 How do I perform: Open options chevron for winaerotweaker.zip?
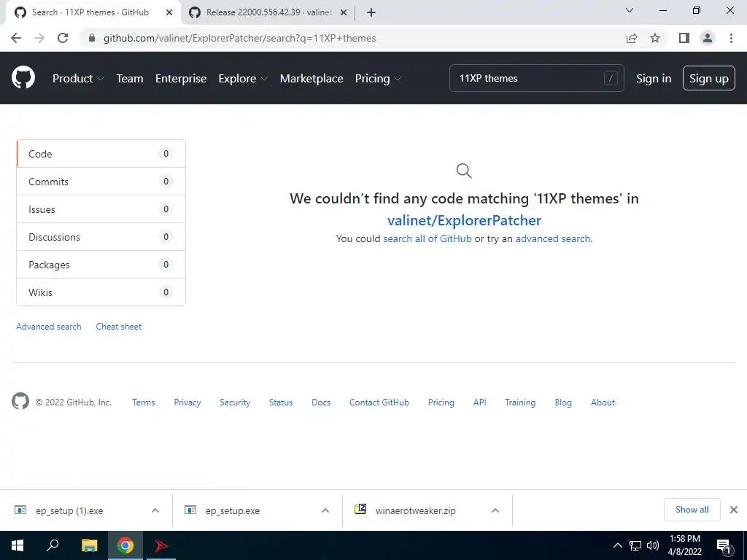[495, 510]
